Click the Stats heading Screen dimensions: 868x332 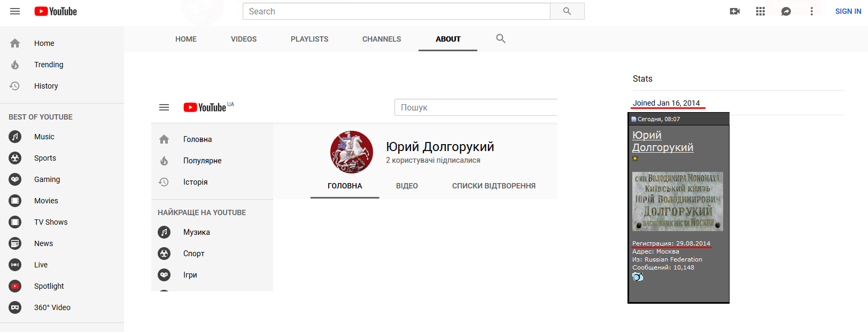click(x=642, y=78)
